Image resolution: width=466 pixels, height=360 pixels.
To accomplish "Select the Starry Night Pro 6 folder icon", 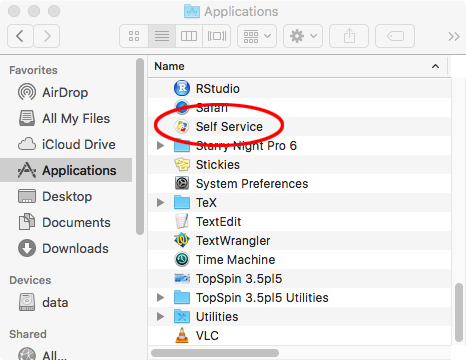I will tap(182, 145).
